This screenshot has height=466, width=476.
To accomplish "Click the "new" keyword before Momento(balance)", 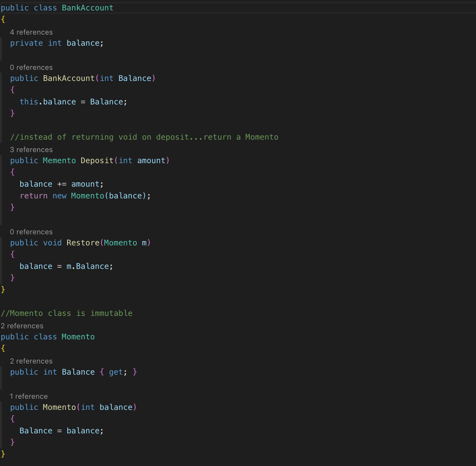I will (60, 196).
